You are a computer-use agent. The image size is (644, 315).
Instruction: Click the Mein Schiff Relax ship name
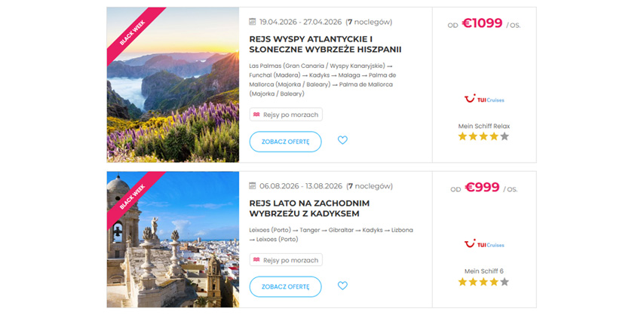(483, 126)
